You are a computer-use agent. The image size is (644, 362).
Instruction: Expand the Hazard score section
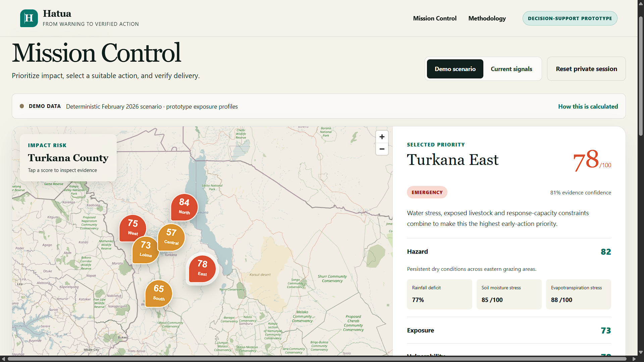509,252
